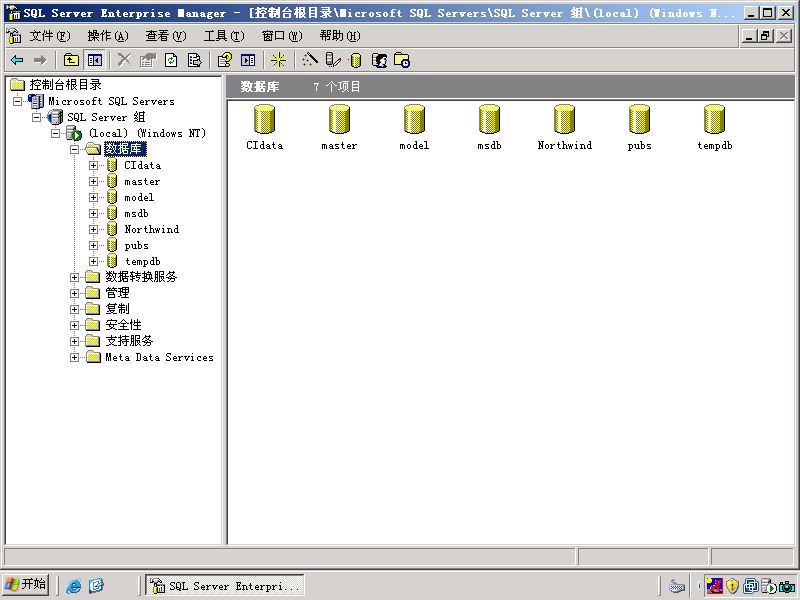Expand the CIdata database tree node
The image size is (800, 600).
tap(93, 165)
